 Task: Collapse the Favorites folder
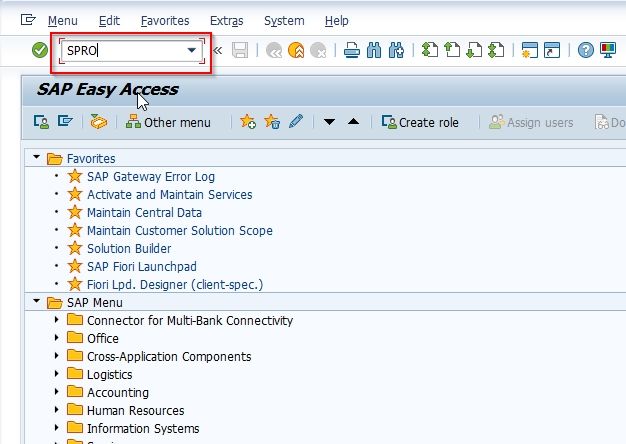click(37, 157)
